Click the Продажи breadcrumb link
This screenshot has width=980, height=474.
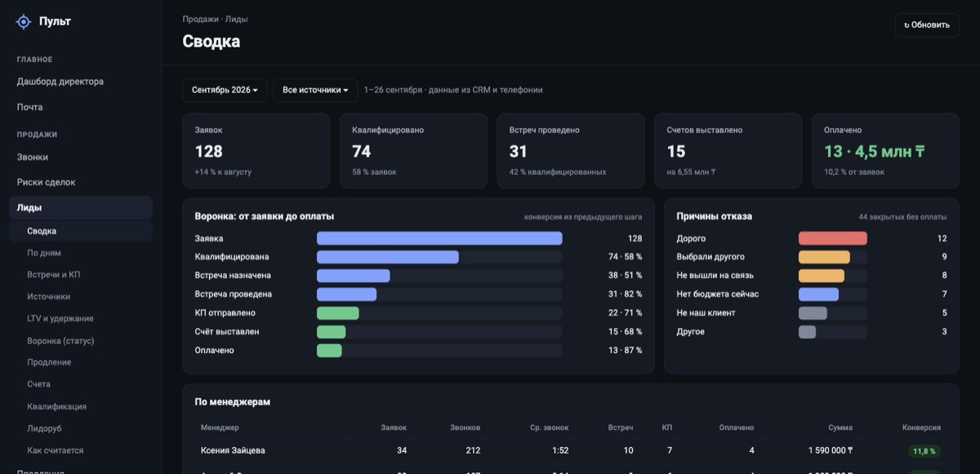tap(201, 19)
